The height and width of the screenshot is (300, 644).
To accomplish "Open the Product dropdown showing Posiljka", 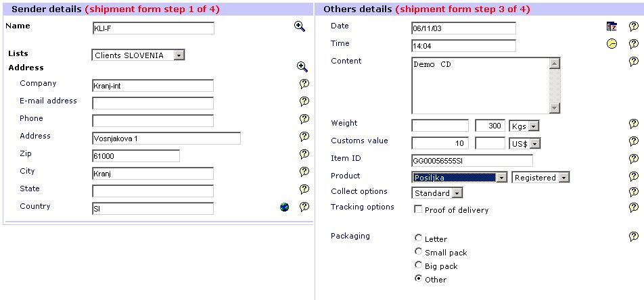I will tap(459, 177).
